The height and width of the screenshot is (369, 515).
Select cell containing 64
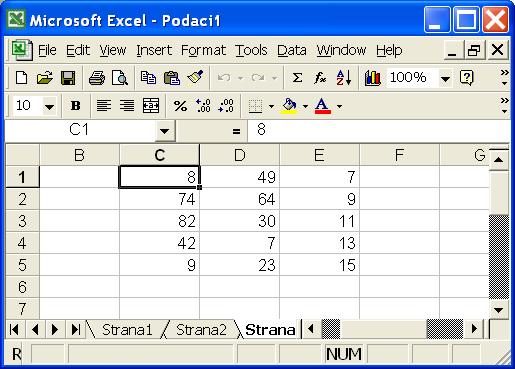point(240,199)
